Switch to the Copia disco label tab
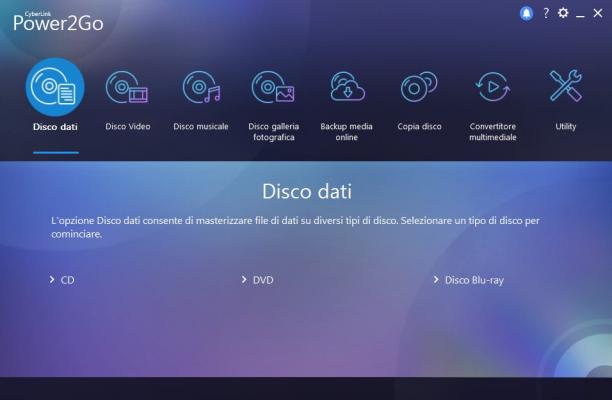 [x=420, y=126]
